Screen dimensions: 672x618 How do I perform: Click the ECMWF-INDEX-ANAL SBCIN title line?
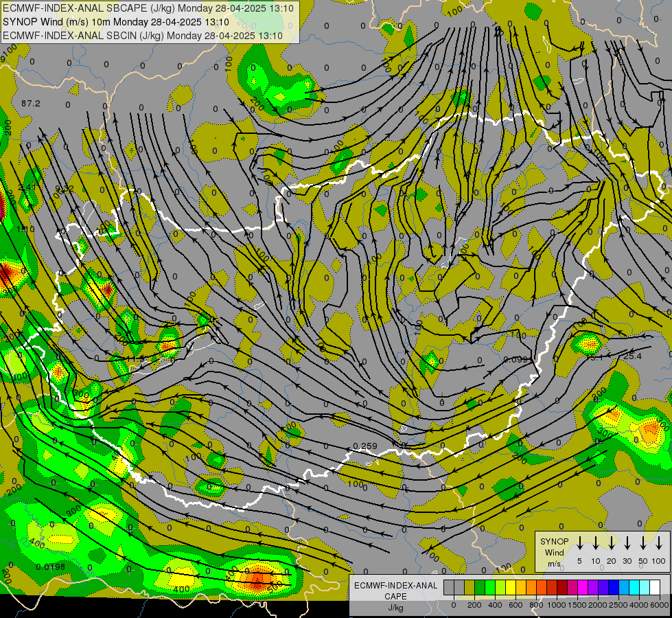point(143,36)
